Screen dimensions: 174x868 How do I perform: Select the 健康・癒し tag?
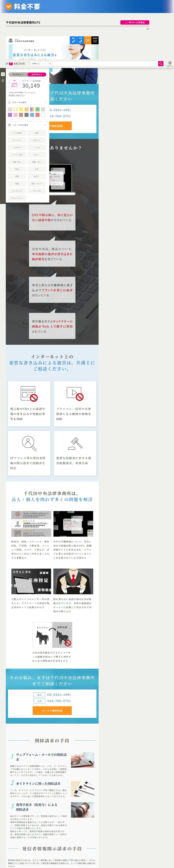pyautogui.click(x=37, y=162)
